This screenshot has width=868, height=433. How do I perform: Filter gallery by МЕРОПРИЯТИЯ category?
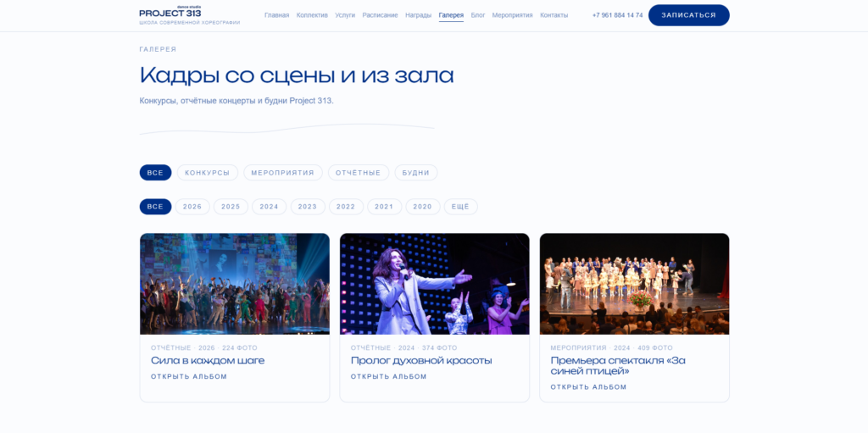[x=283, y=173]
